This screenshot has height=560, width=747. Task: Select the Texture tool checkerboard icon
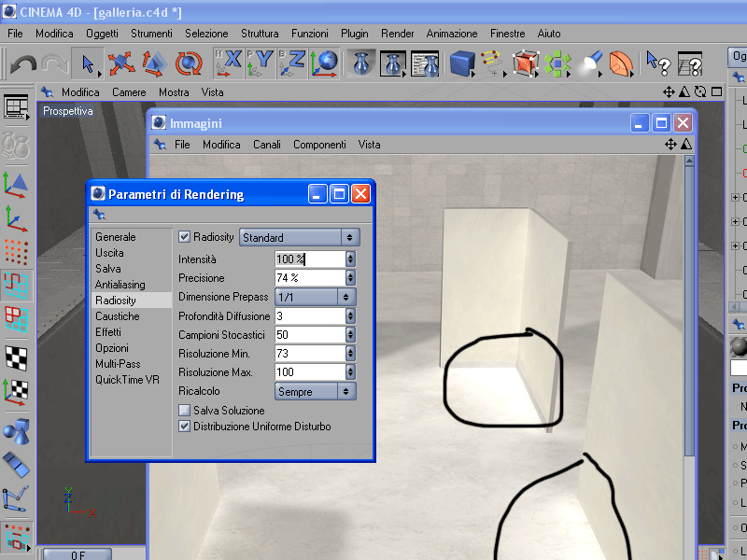[16, 357]
